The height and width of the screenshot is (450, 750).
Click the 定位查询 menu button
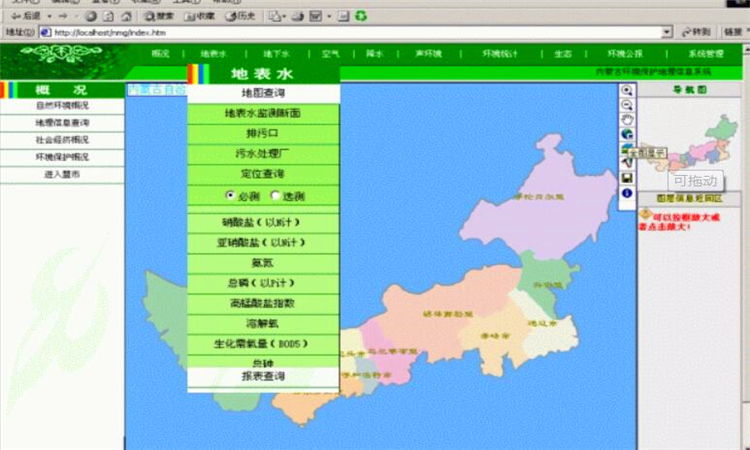pos(264,174)
